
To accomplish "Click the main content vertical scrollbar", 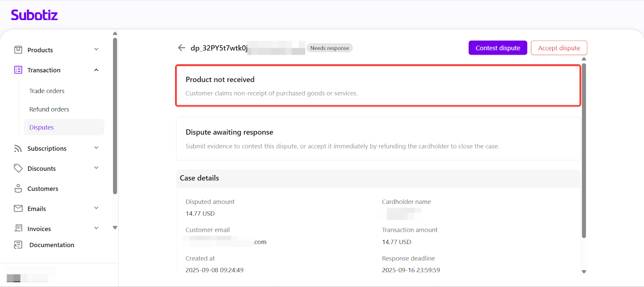I will (584, 151).
